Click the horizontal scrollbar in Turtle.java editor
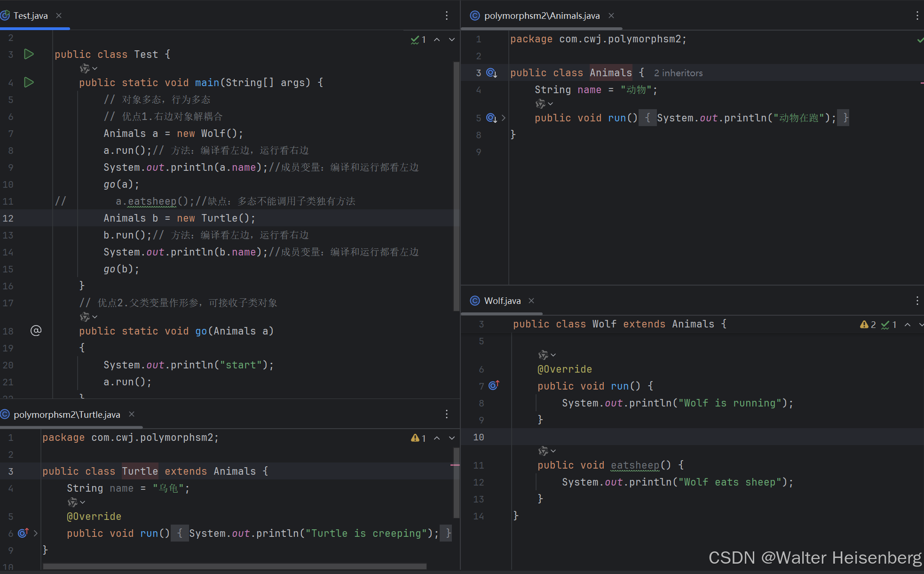Image resolution: width=924 pixels, height=574 pixels. (235, 566)
